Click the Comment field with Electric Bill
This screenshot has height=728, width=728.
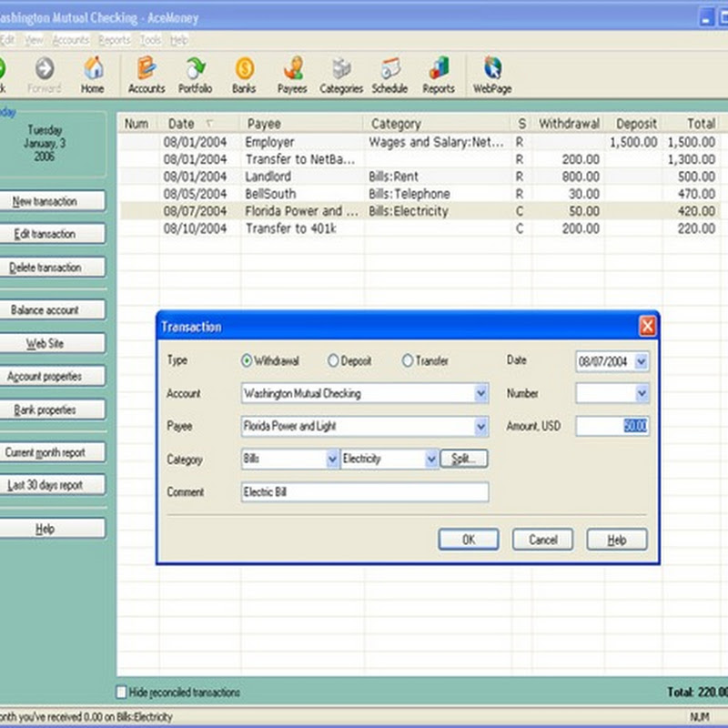[365, 492]
